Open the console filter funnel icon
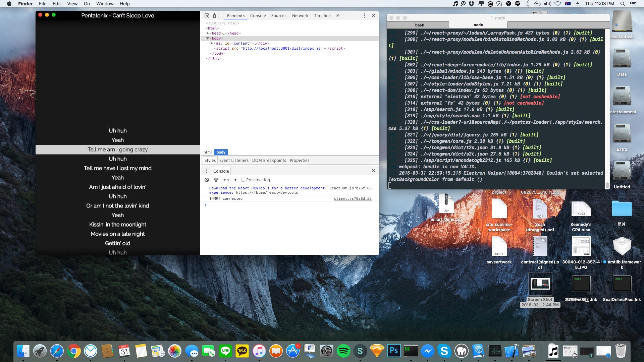The height and width of the screenshot is (362, 644). [x=216, y=180]
